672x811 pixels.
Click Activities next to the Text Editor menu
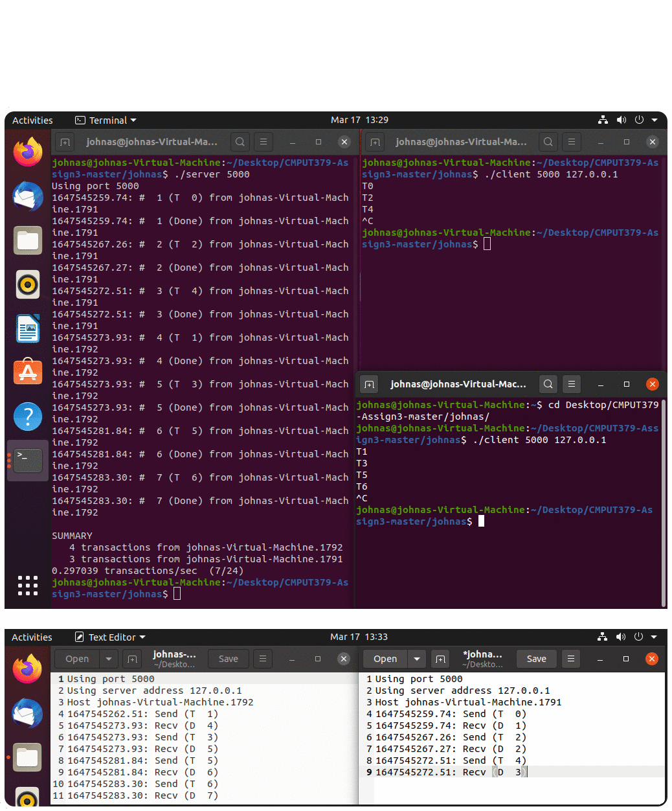coord(32,637)
